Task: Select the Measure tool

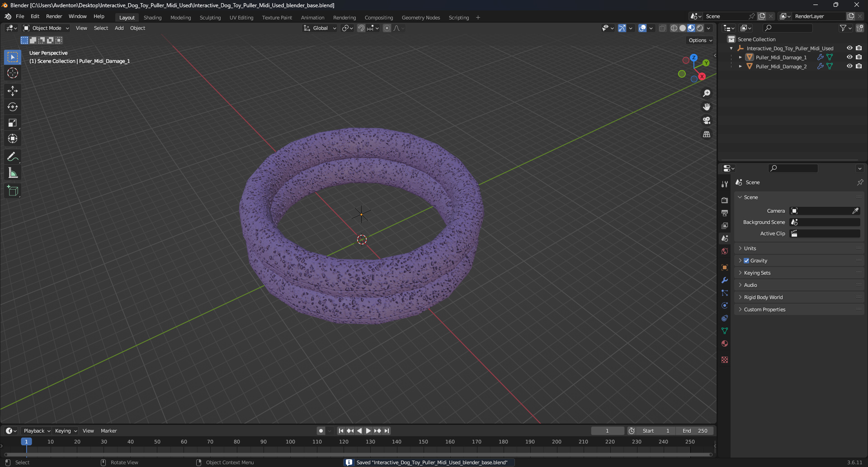Action: [13, 173]
